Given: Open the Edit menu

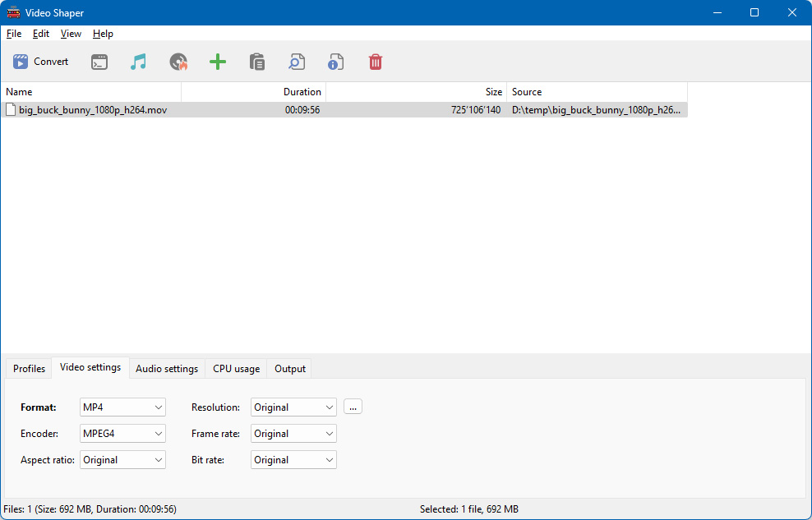Looking at the screenshot, I should pyautogui.click(x=41, y=34).
